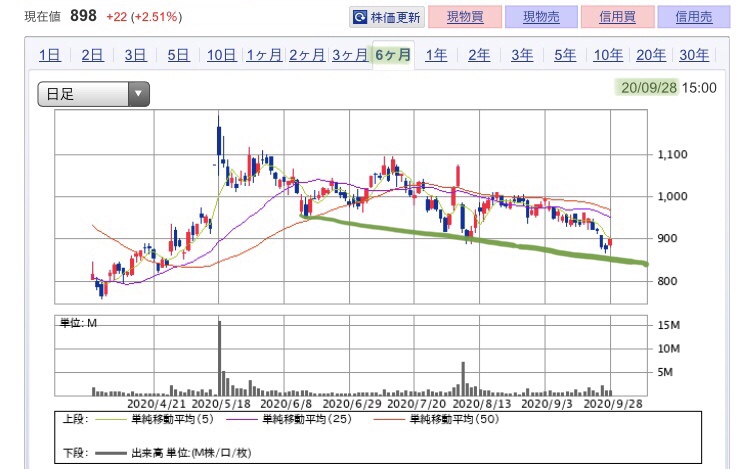Click the 2020/6/8 date axis label
The width and height of the screenshot is (737, 469).
pyautogui.click(x=286, y=404)
